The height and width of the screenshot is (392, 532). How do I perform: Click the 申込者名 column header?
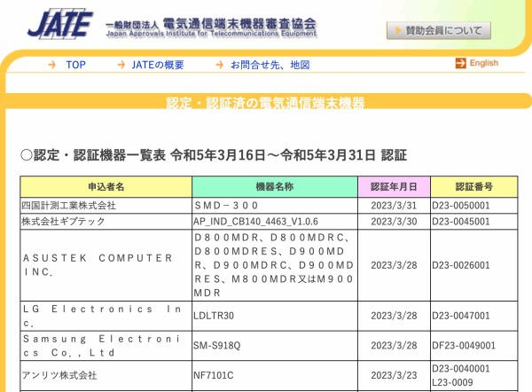106,186
